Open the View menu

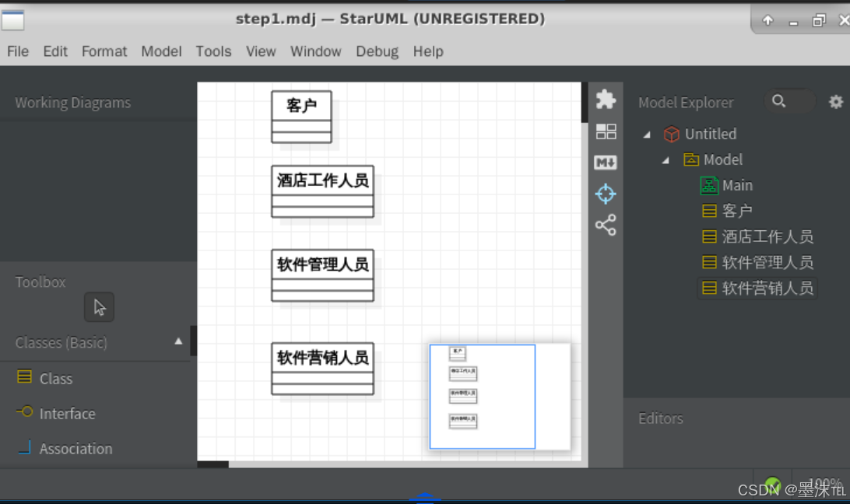click(261, 51)
